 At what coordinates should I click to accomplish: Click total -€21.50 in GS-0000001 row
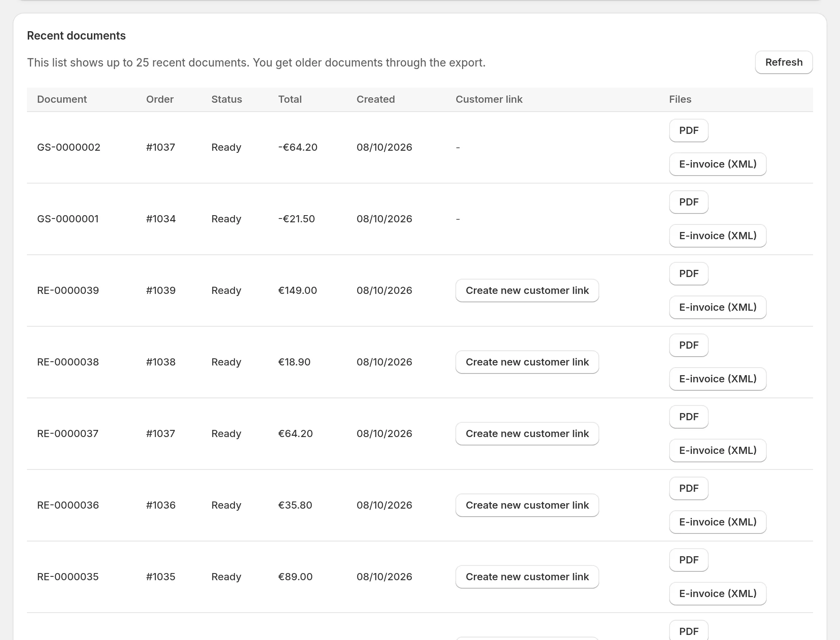tap(296, 219)
